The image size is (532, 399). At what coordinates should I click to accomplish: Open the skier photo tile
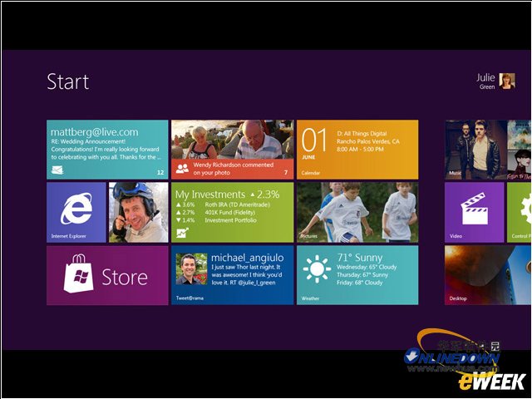pyautogui.click(x=139, y=213)
